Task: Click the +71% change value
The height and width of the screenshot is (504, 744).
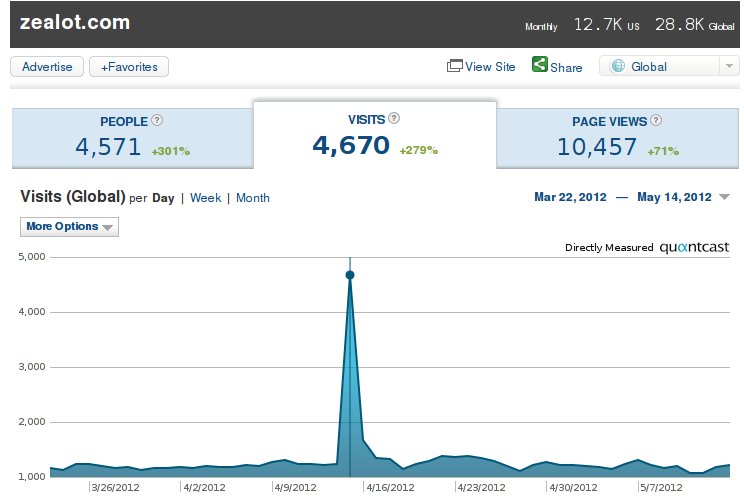Action: tap(663, 151)
